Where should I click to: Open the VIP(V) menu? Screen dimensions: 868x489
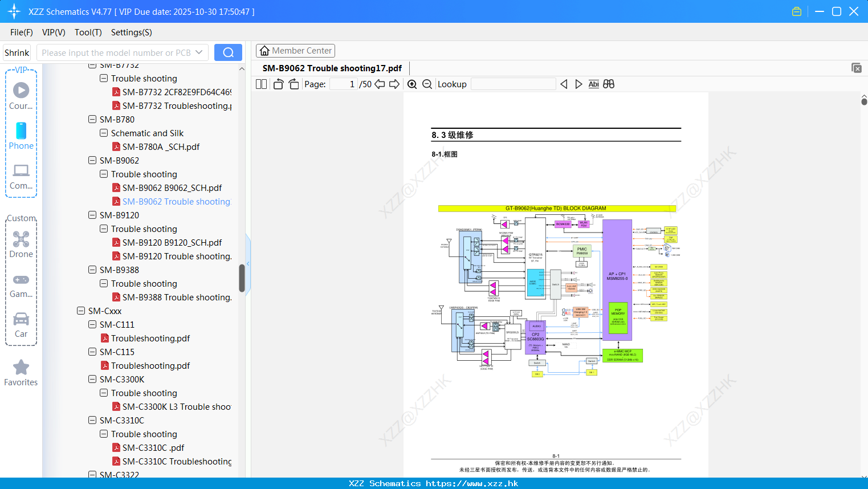coord(54,32)
